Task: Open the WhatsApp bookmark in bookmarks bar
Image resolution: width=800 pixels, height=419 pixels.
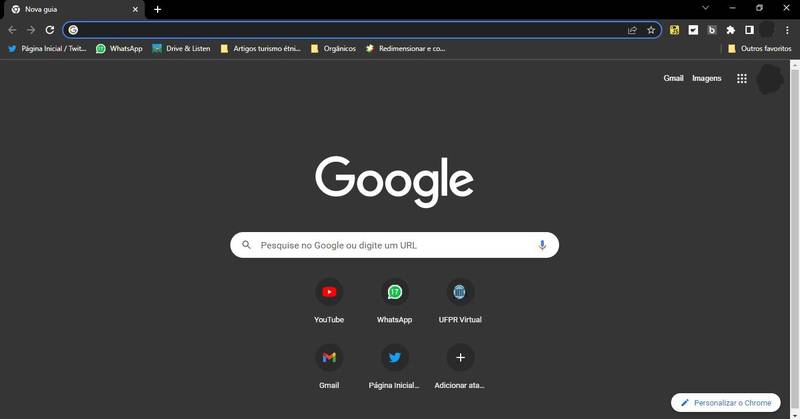Action: point(119,48)
